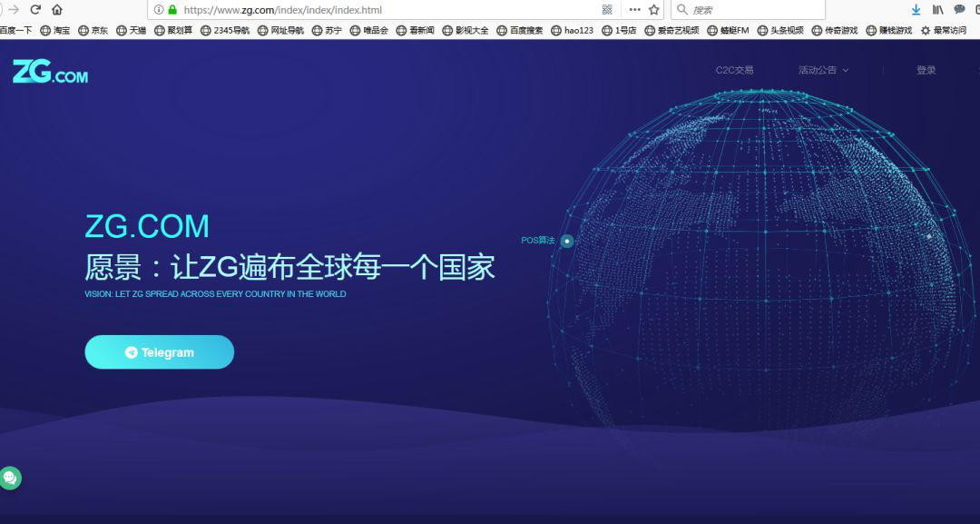Click the ZG.COM logo
Image resolution: width=980 pixels, height=524 pixels.
[x=50, y=72]
